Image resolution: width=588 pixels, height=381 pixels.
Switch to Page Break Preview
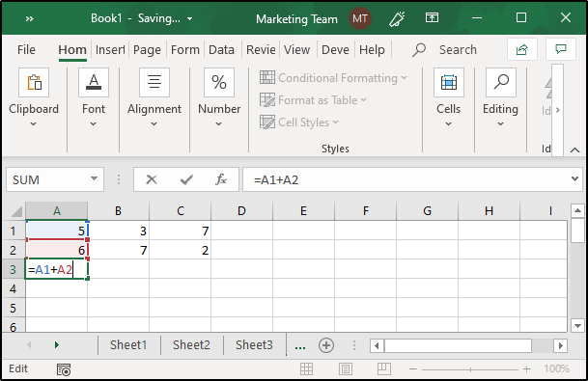(x=384, y=369)
